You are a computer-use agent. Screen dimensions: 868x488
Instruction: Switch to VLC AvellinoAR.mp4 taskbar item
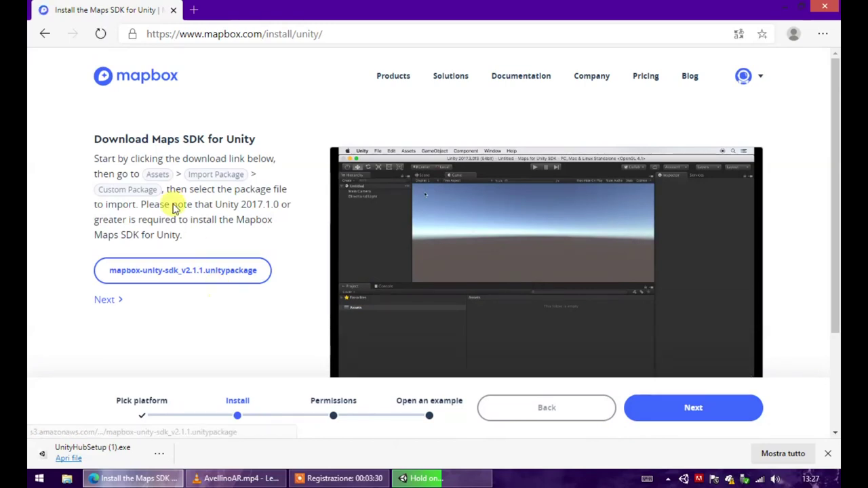pyautogui.click(x=236, y=479)
